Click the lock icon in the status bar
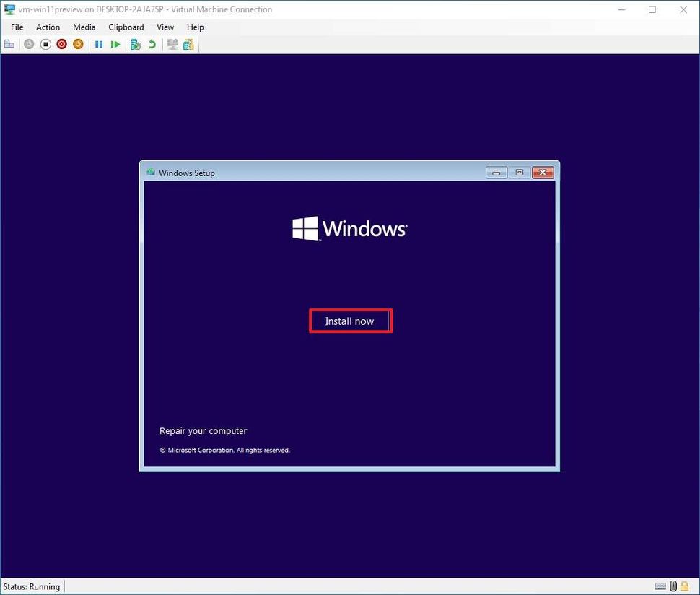The width and height of the screenshot is (700, 595). 684,586
